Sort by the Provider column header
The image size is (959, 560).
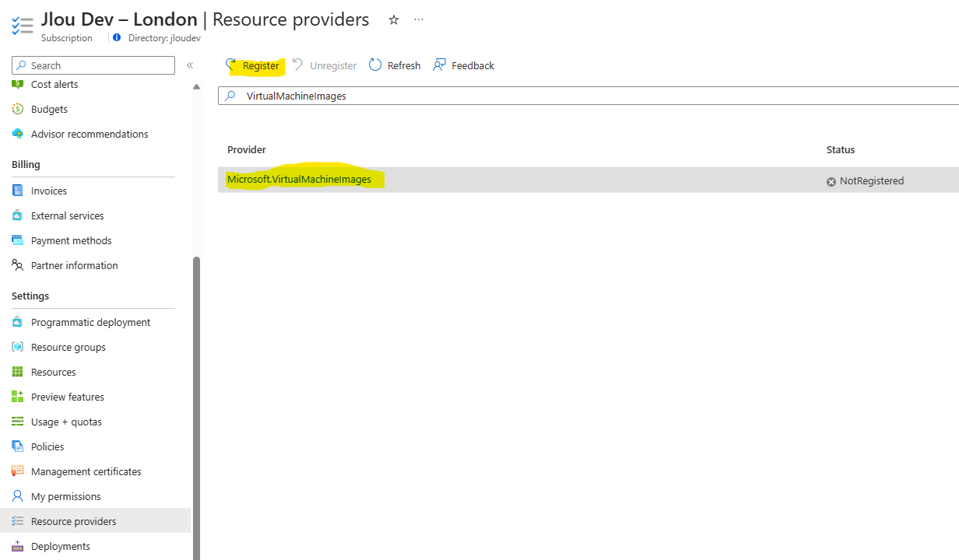click(247, 149)
